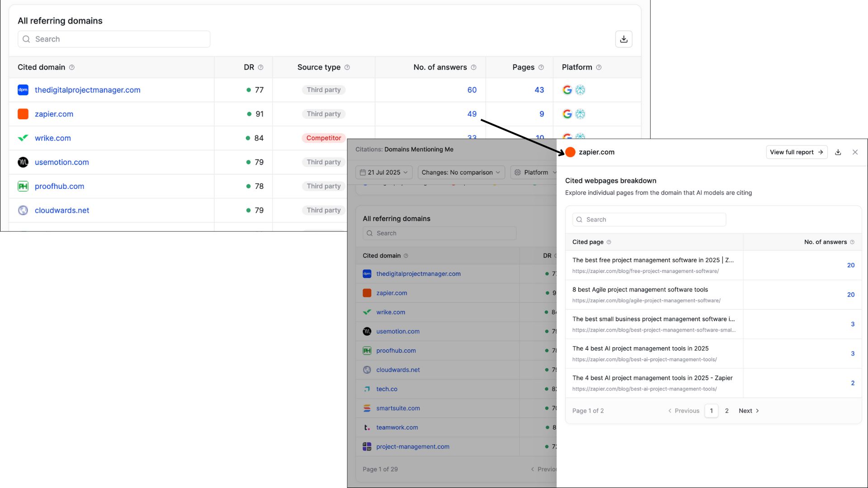Click the Google platform icon in zapier.com row
This screenshot has height=488, width=868.
tap(567, 114)
